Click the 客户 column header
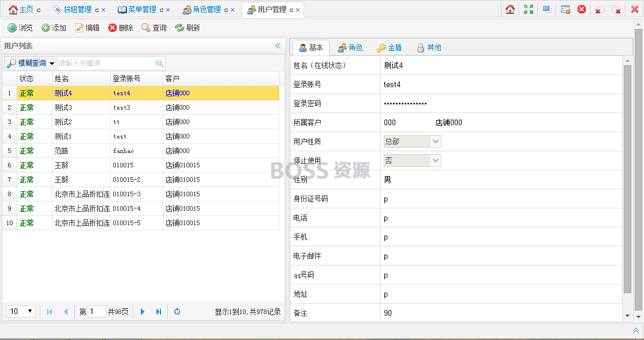Viewport: 644px width, 340px height. tap(221, 79)
